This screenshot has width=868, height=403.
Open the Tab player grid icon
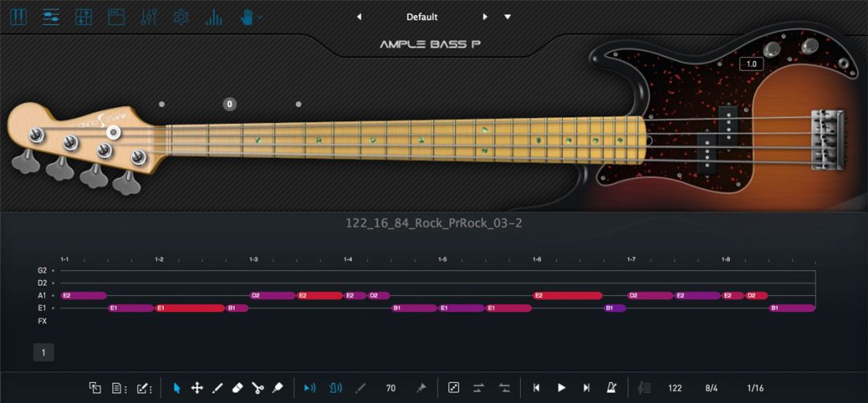point(84,17)
